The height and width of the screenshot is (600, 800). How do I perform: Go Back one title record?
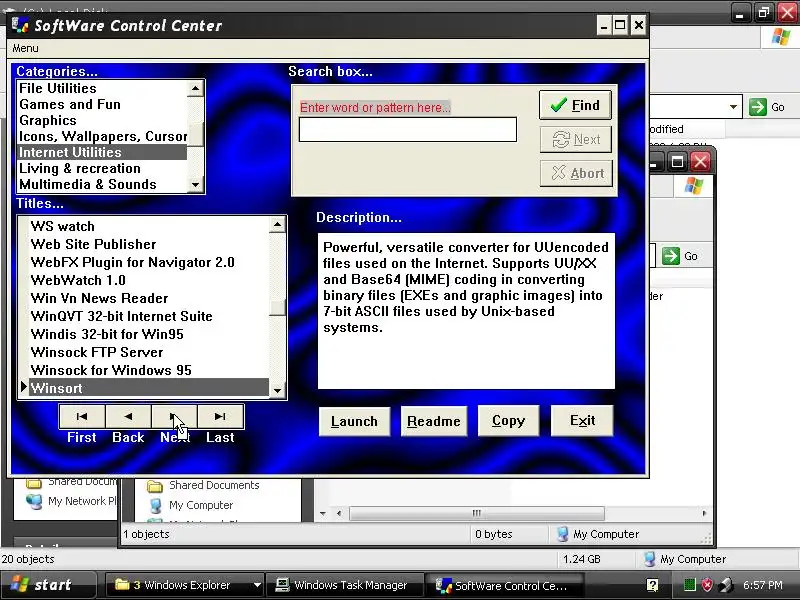(128, 417)
